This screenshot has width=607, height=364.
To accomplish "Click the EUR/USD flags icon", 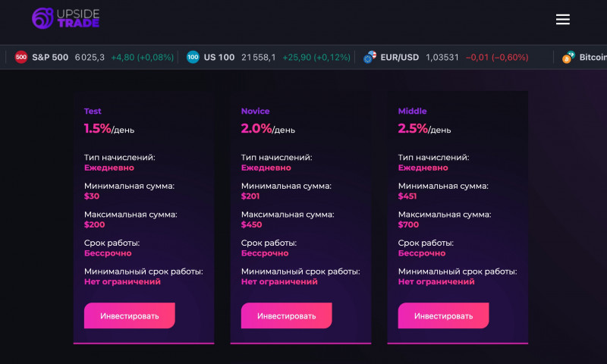I will coord(370,57).
